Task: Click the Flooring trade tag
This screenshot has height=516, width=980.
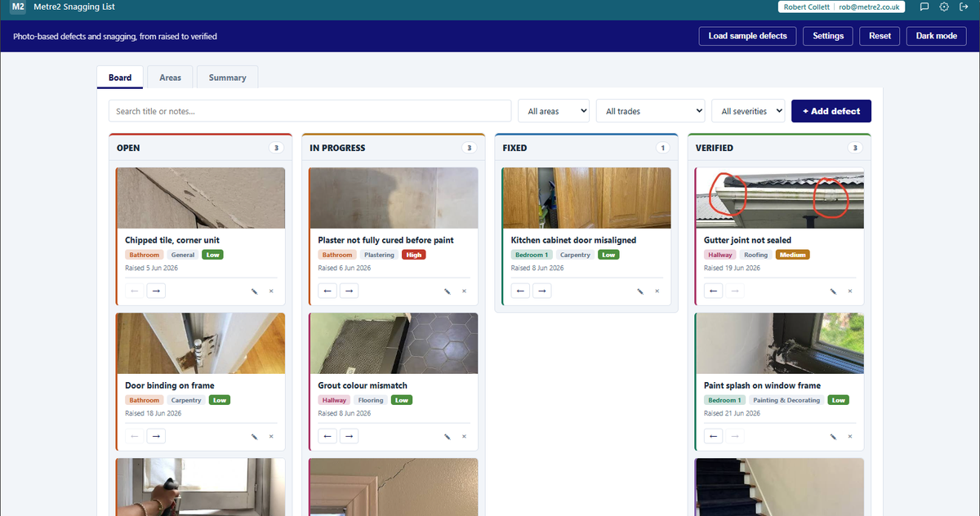Action: tap(371, 400)
